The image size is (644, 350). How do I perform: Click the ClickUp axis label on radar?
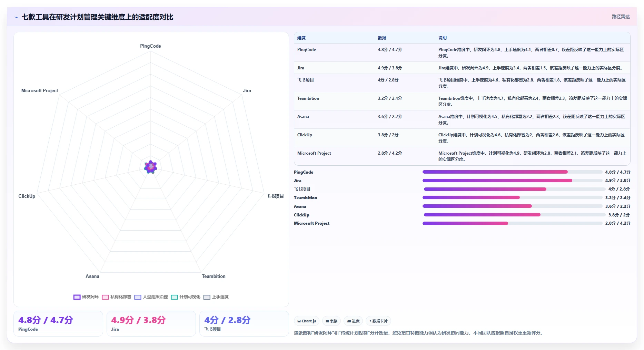coord(27,196)
